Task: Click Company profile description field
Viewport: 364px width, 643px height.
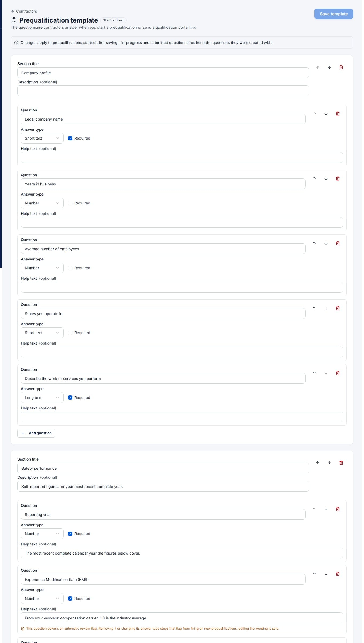Action: (163, 91)
